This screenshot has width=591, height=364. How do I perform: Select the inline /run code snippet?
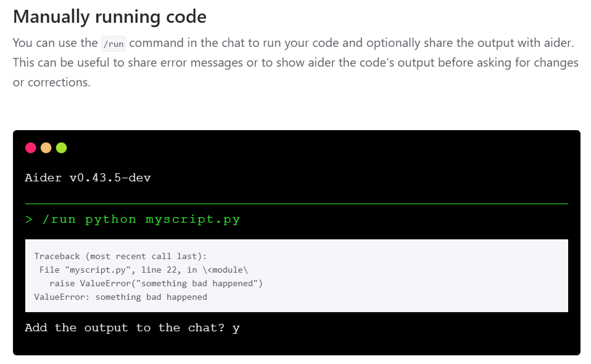[x=114, y=44]
